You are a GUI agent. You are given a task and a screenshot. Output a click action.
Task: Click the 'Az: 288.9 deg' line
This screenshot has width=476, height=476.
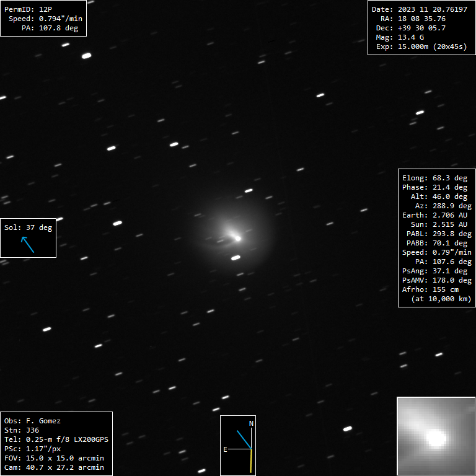pyautogui.click(x=443, y=206)
